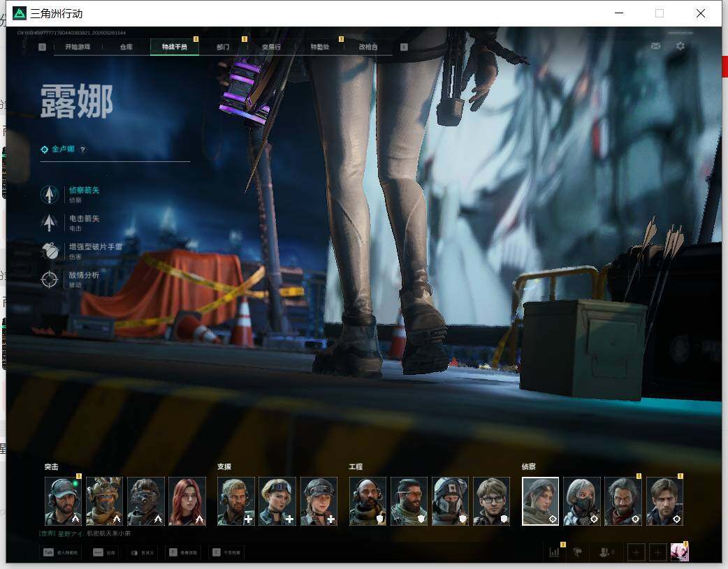The width and height of the screenshot is (728, 569).
Task: Open the world chat message line
Action: [x=85, y=533]
